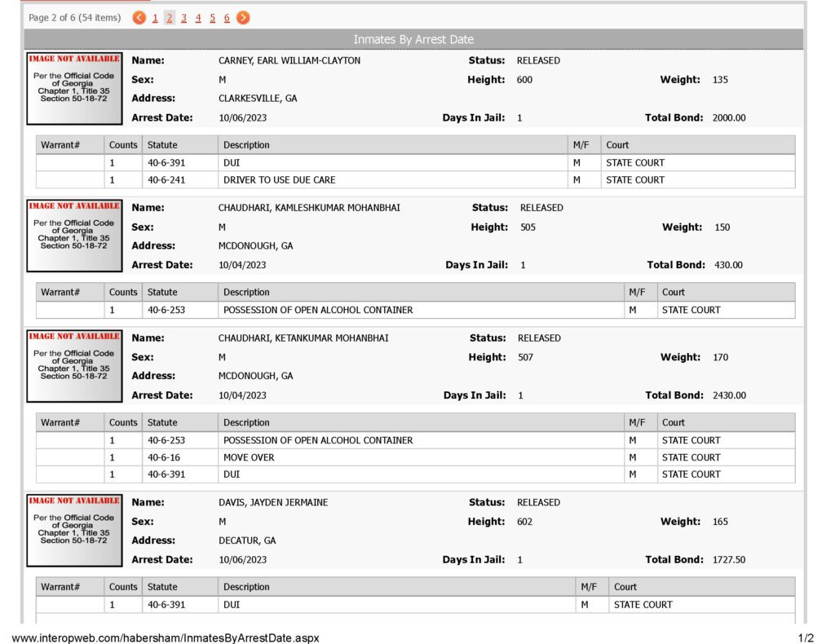835x644 pixels.
Task: Click Ketankumar Chaudhari's image placeholder
Action: (74, 366)
